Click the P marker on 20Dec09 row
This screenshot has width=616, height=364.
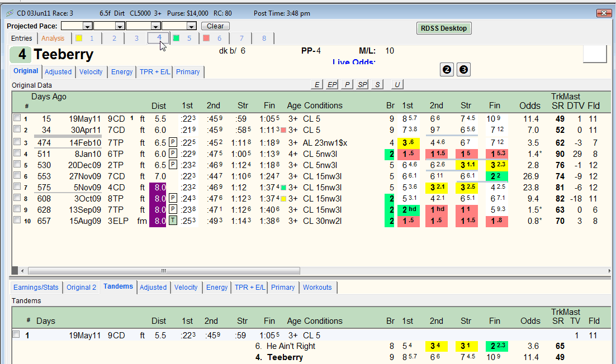point(173,164)
